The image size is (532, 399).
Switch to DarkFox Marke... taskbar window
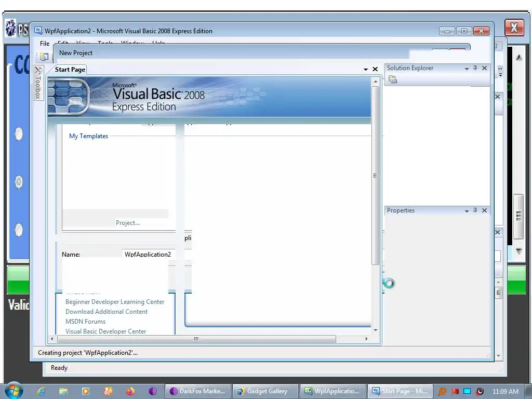pyautogui.click(x=198, y=391)
